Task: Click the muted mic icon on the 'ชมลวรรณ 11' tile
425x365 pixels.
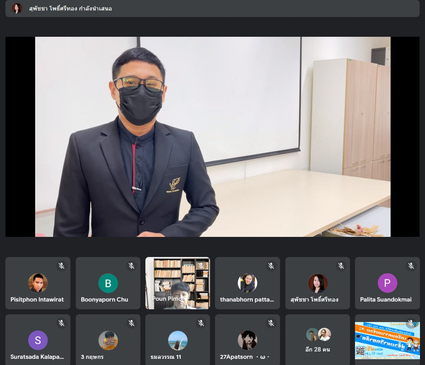Action: 201,323
